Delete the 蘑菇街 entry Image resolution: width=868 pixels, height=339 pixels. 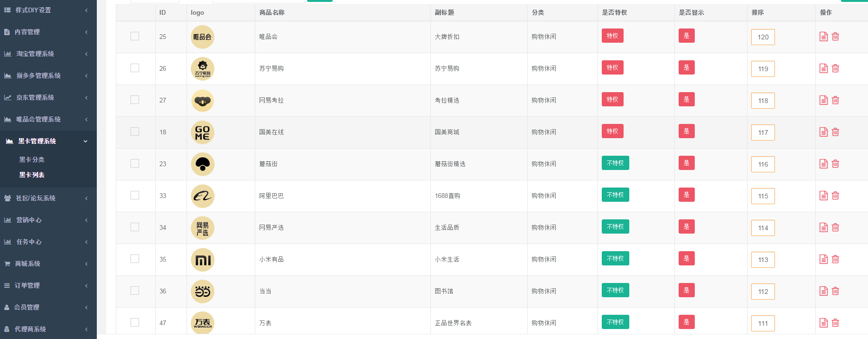[x=835, y=164]
